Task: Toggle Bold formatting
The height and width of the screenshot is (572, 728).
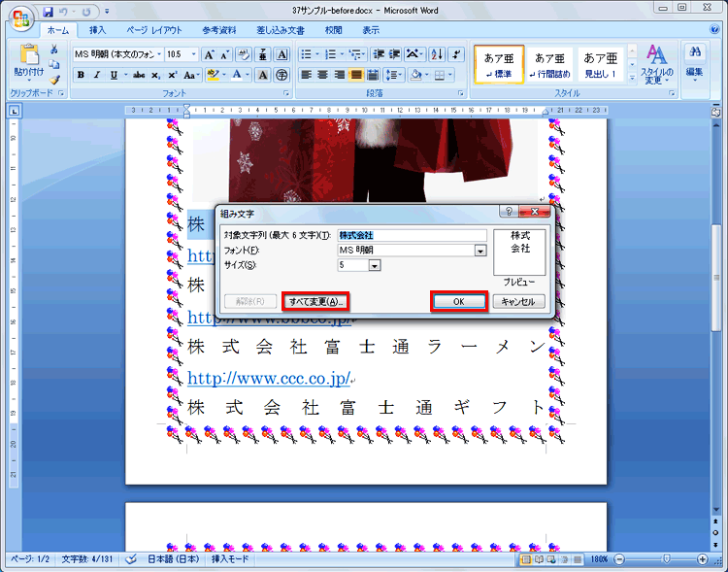Action: [x=81, y=75]
